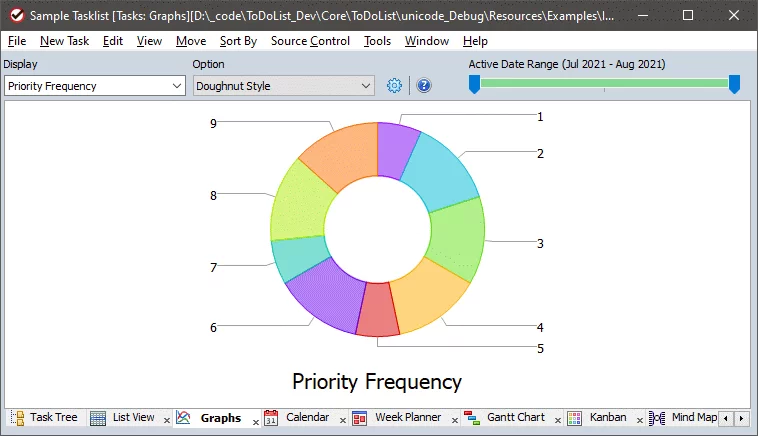Close the Calendar tab
758x436 pixels.
[342, 422]
